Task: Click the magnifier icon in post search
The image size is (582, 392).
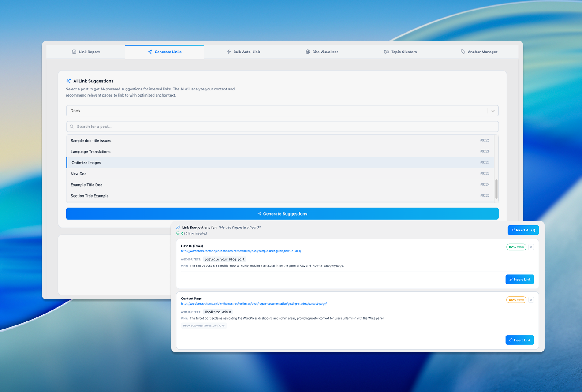Action: coord(72,127)
